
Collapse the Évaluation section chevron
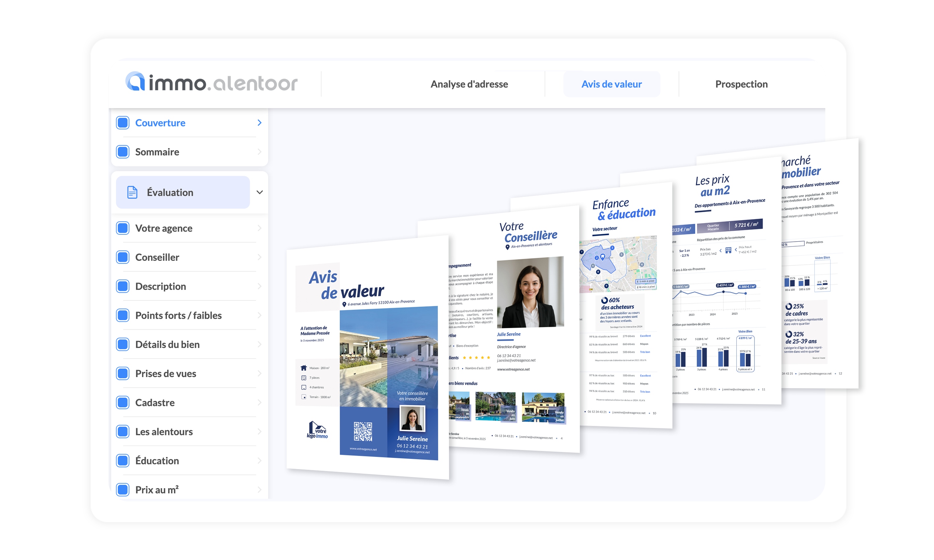(259, 192)
